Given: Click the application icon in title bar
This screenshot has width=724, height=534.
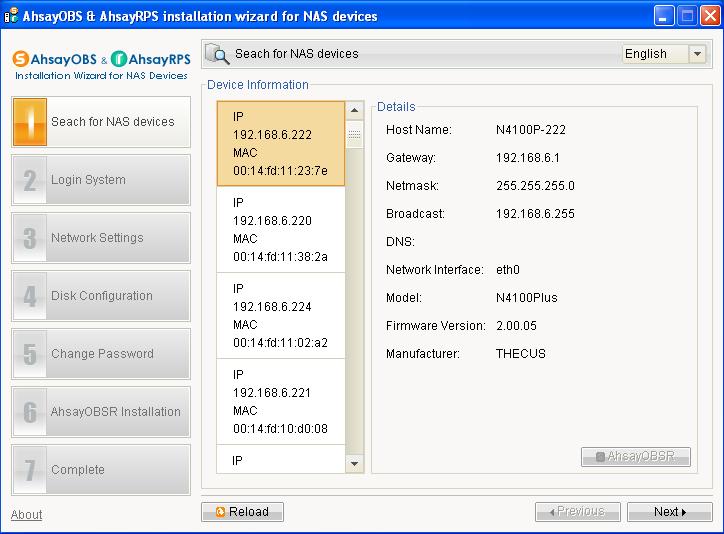Looking at the screenshot, I should [x=11, y=16].
